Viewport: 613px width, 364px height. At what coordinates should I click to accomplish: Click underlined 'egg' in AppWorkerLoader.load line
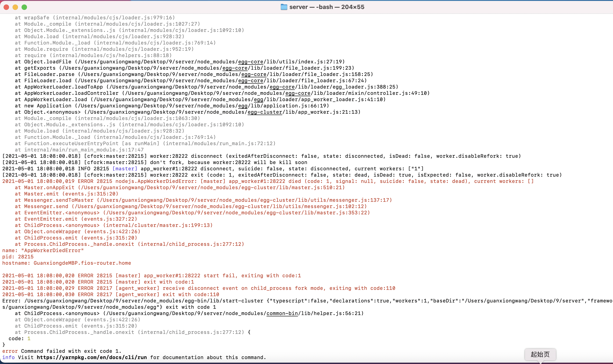point(259,100)
